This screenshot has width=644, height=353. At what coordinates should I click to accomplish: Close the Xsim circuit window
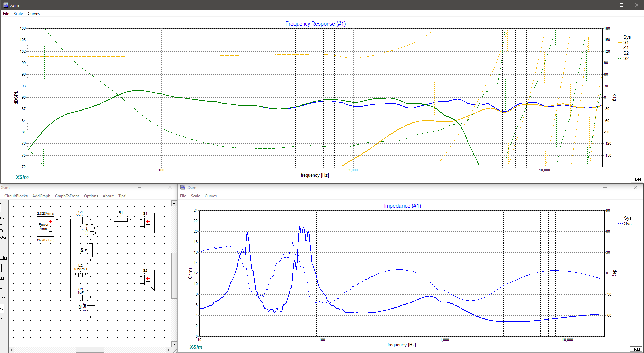[170, 187]
